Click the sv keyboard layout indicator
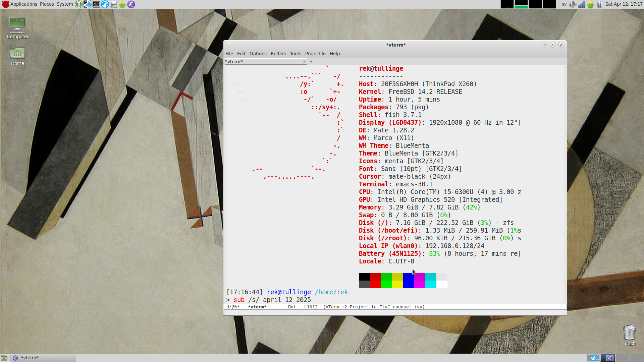Image resolution: width=644 pixels, height=362 pixels. click(x=564, y=4)
